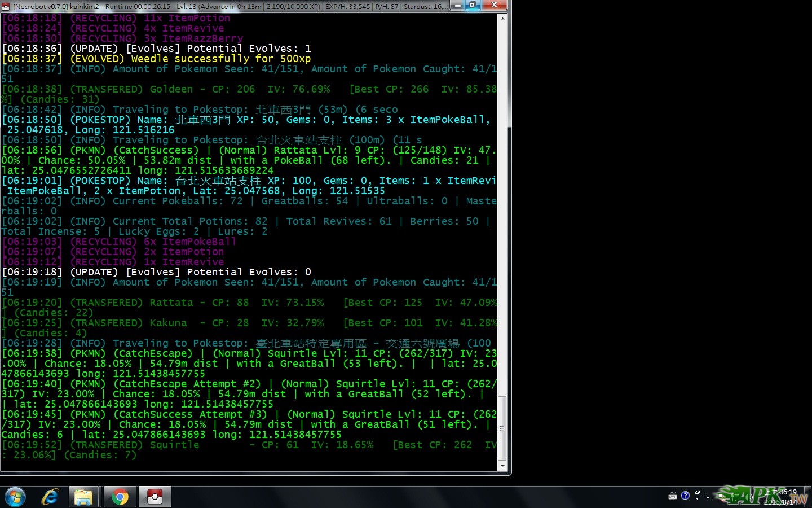
Task: Click the '(TRANSFERED) Goldeen' log entry
Action: pos(249,94)
